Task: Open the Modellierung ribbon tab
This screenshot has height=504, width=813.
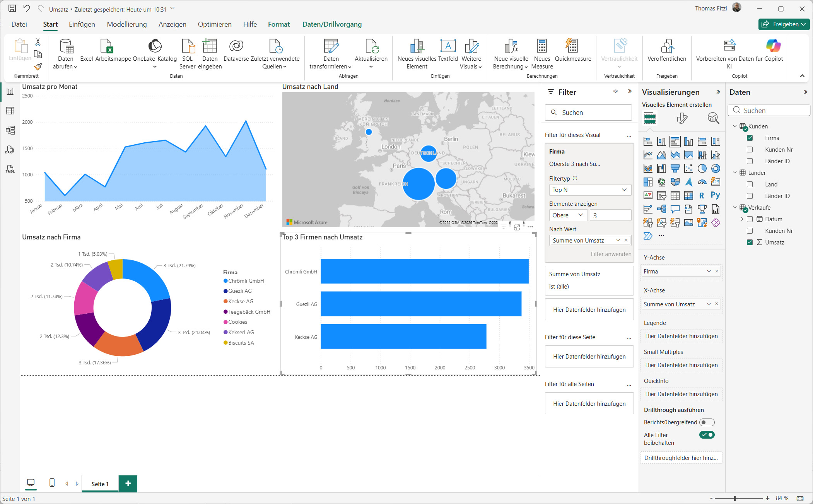Action: pyautogui.click(x=127, y=24)
